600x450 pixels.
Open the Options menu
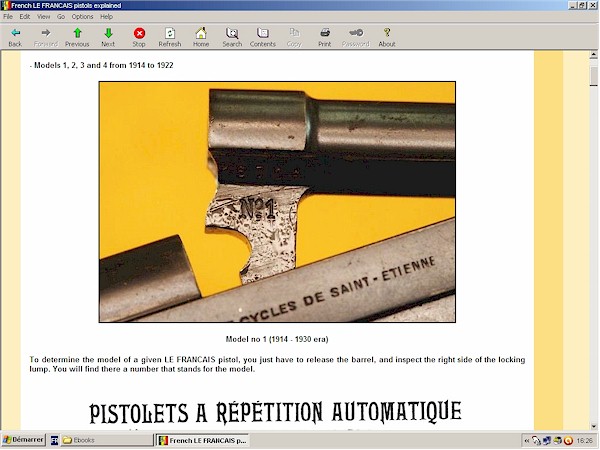[x=82, y=16]
